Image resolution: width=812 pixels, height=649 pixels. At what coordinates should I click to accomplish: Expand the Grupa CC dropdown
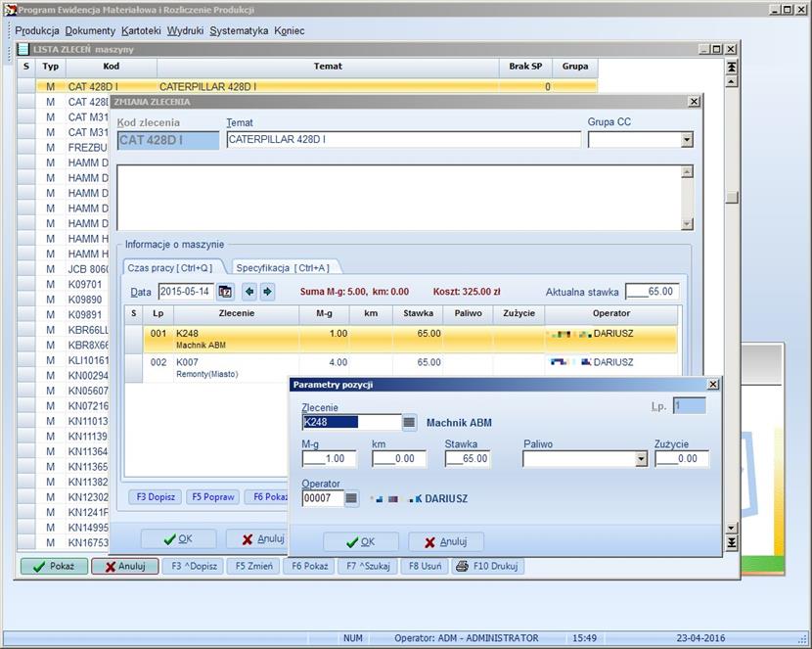click(x=686, y=140)
